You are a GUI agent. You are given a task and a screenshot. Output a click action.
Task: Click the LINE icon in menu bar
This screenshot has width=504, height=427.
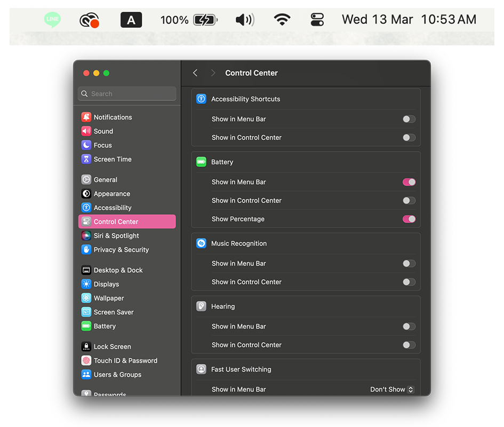(52, 20)
